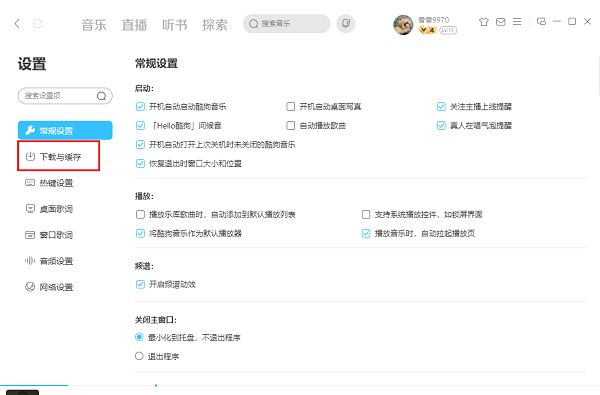Image resolution: width=600 pixels, height=395 pixels.
Task: Enable 播放乐库歌曲时自动添加到默认播放列表
Action: (x=140, y=214)
